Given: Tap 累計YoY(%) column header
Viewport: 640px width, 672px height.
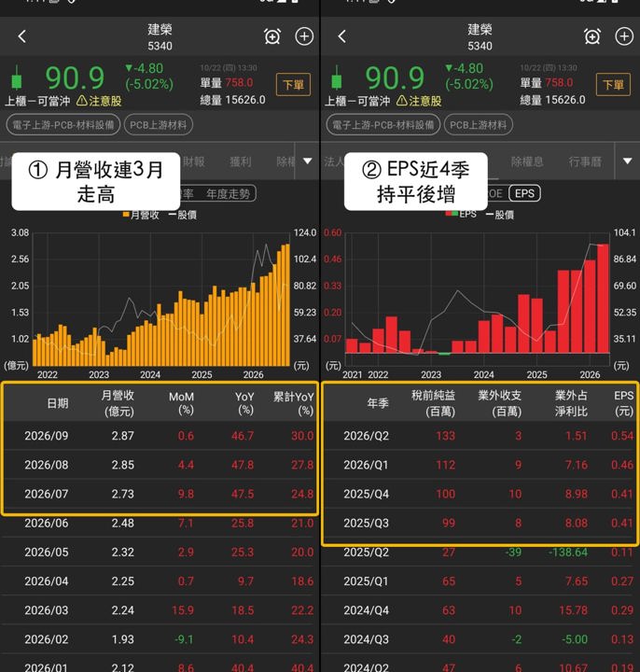Looking at the screenshot, I should [294, 403].
